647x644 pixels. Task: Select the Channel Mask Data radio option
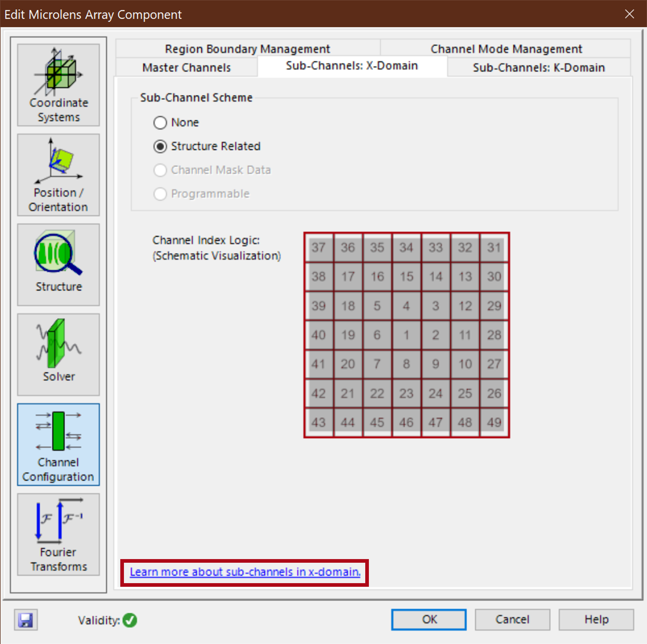(x=212, y=170)
